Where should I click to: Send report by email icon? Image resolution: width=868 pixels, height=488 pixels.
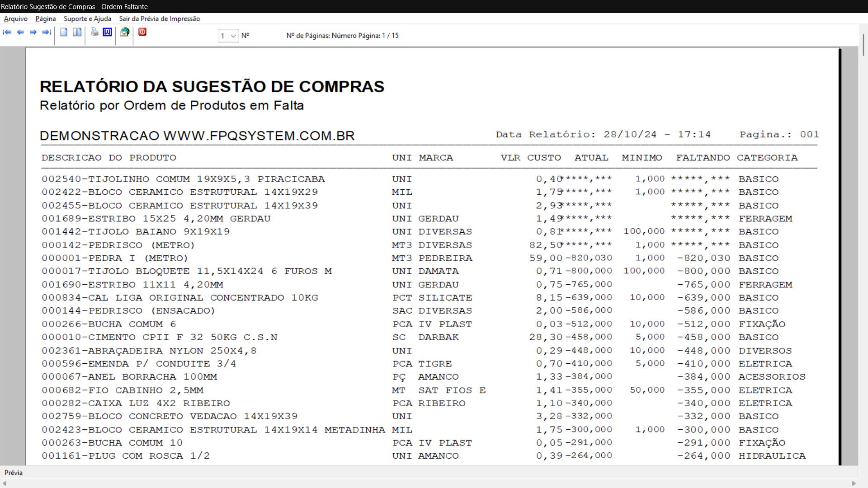click(x=125, y=32)
